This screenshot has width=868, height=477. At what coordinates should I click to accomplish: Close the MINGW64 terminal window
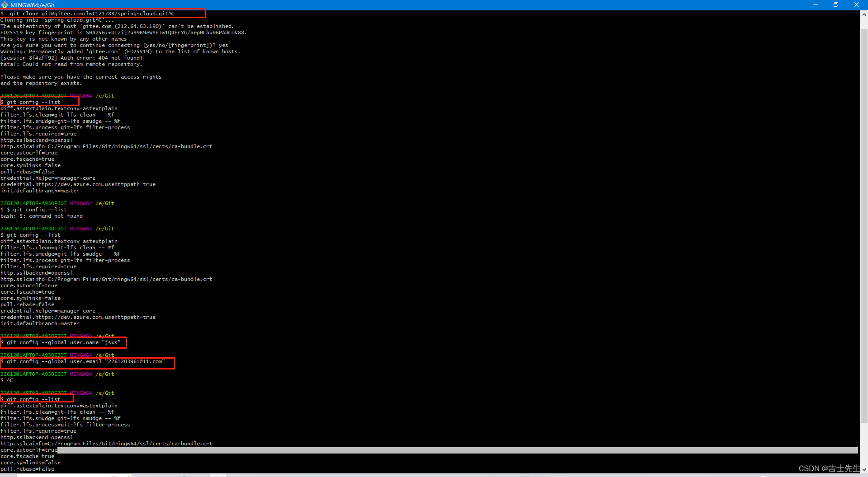click(857, 5)
